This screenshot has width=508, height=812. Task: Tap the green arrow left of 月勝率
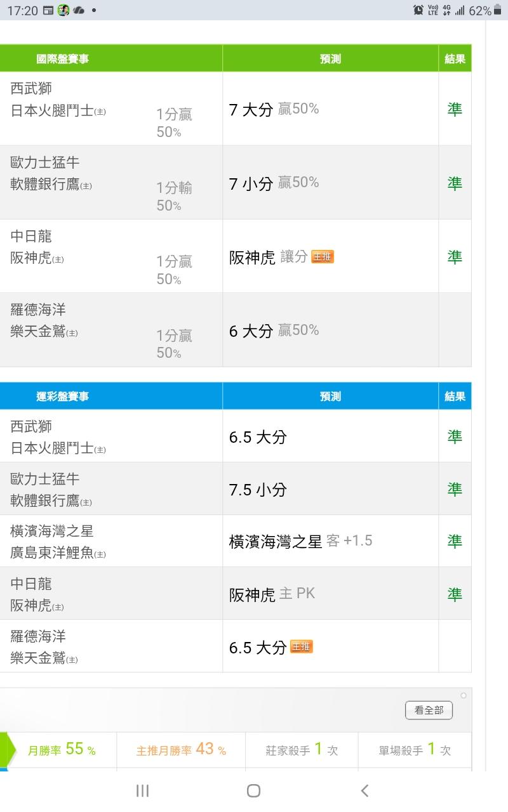click(7, 750)
